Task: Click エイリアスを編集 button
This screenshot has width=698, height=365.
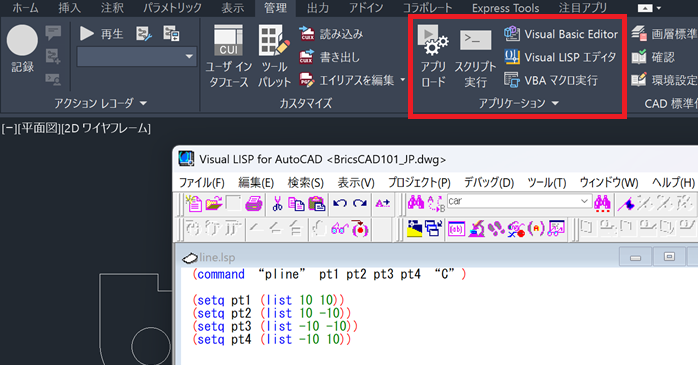Action: (347, 80)
